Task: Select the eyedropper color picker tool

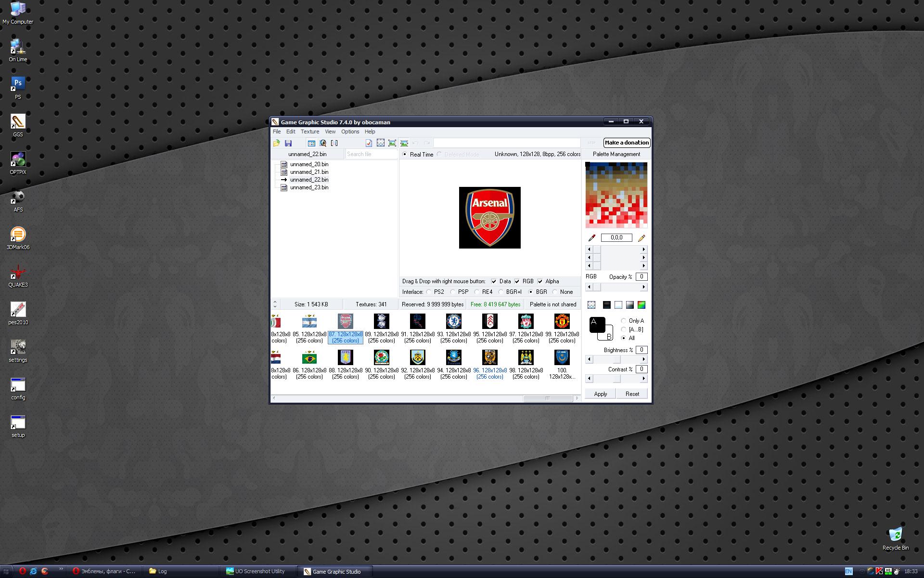Action: [x=592, y=238]
